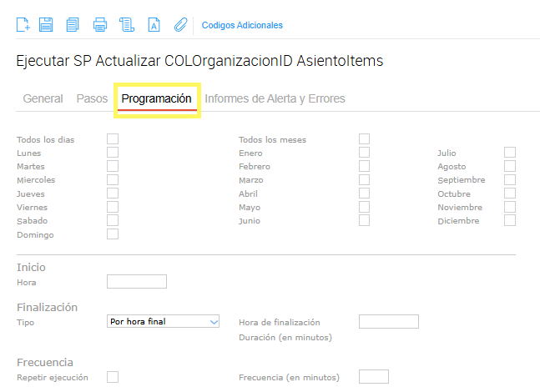Check the Lunes checkbox
540x392 pixels.
pos(113,153)
